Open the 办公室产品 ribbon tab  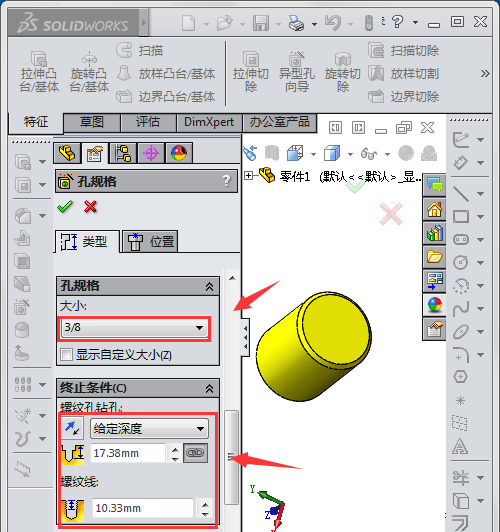coord(280,122)
